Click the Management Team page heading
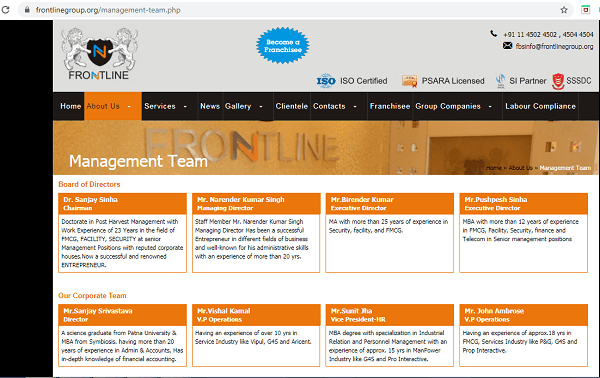 pos(138,161)
